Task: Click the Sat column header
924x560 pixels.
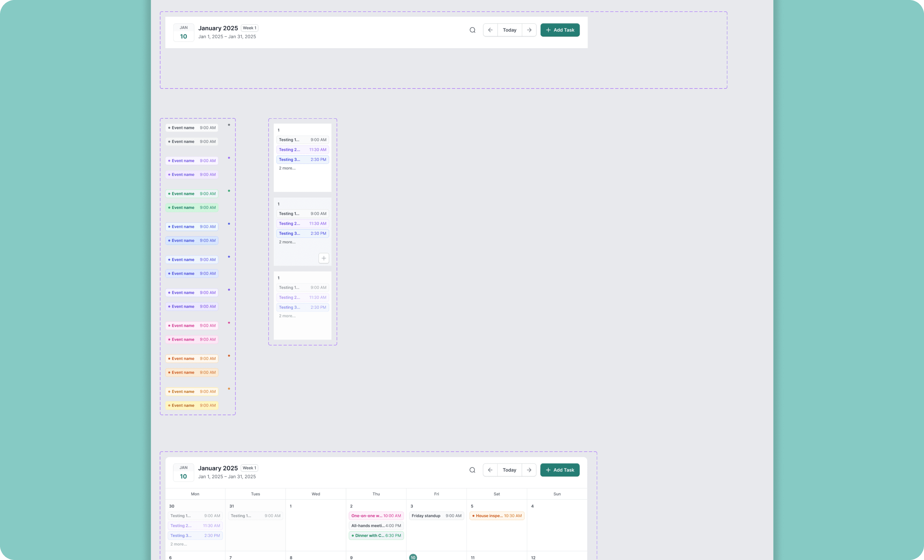Action: coord(497,494)
